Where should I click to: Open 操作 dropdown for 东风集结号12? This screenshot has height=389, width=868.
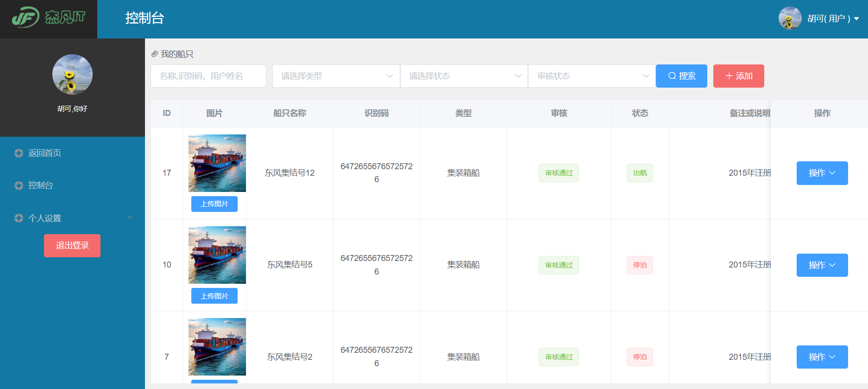point(822,173)
